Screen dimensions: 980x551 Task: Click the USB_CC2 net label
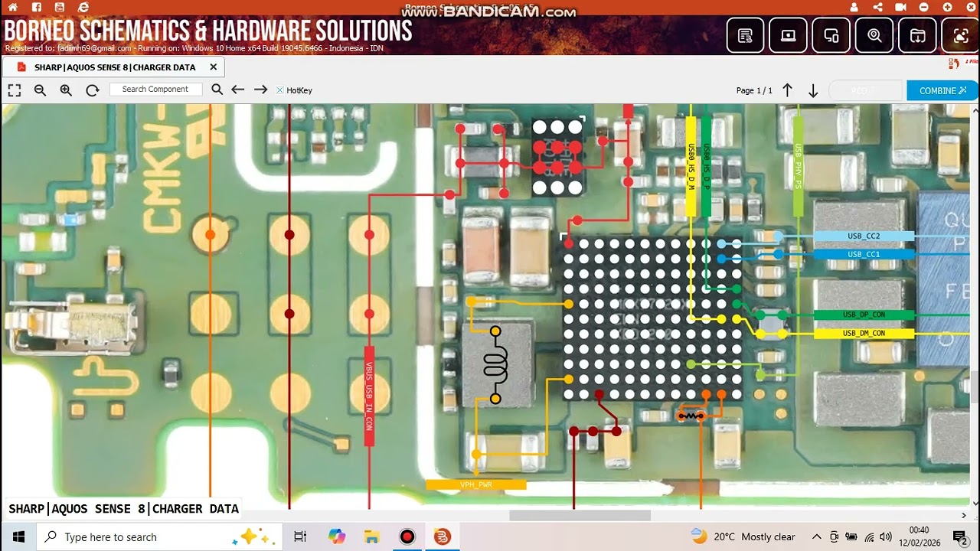864,236
